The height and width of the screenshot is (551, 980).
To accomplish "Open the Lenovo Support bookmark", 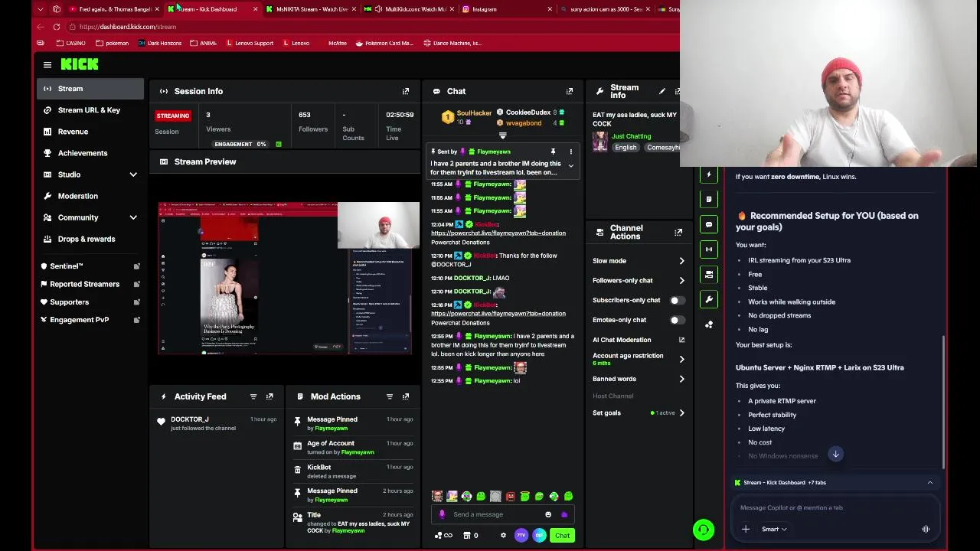I will pyautogui.click(x=250, y=43).
